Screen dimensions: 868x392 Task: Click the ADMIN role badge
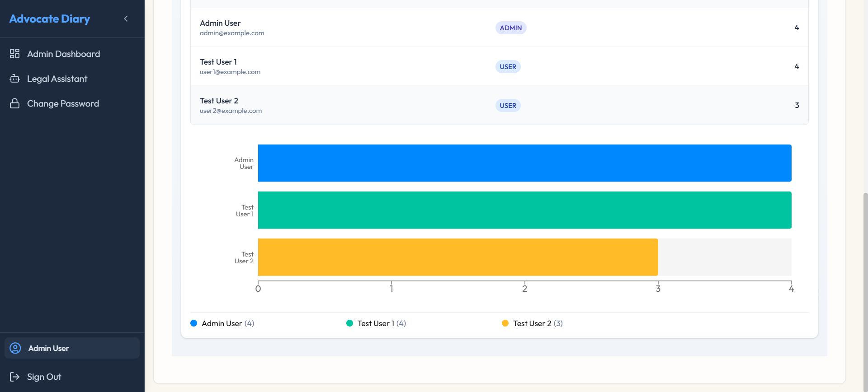(x=510, y=28)
